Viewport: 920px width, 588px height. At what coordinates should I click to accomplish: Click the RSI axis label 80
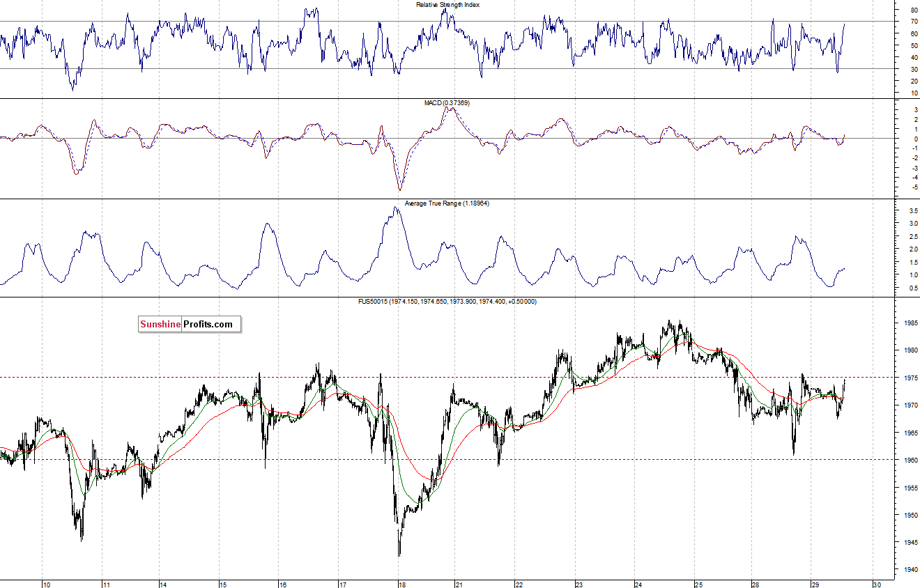click(x=914, y=10)
